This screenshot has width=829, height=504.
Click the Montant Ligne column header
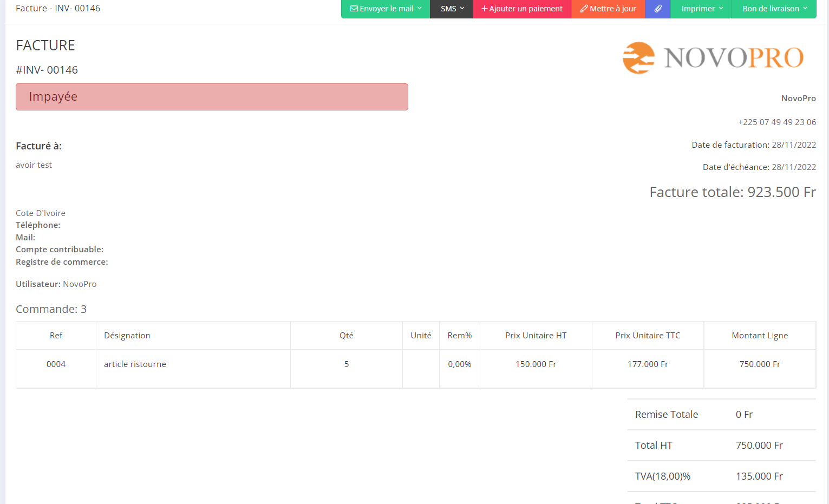coord(760,336)
